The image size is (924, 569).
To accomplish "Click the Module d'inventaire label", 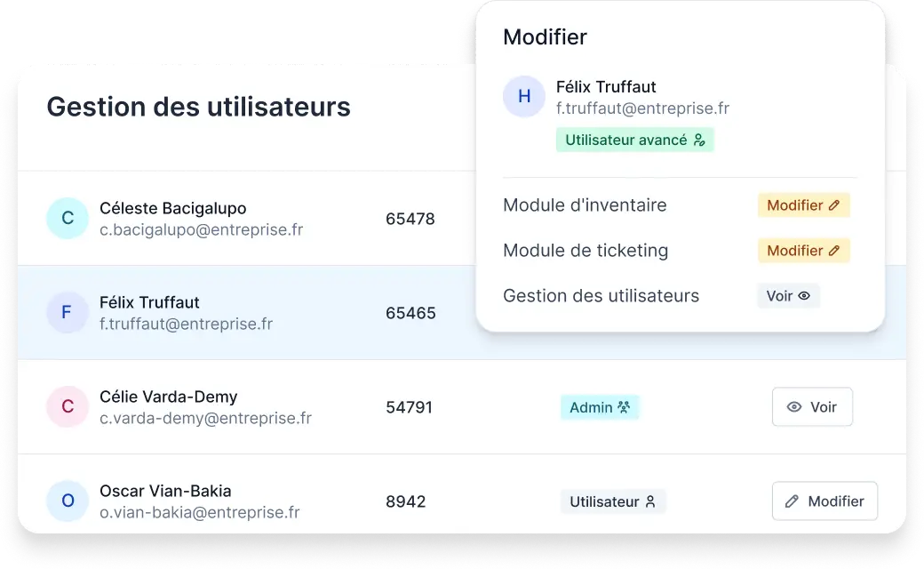I will [x=585, y=205].
